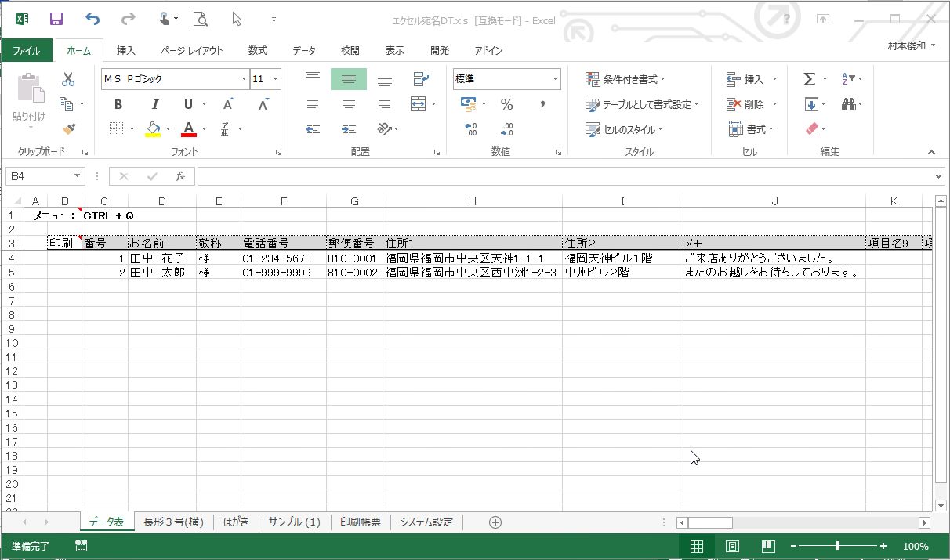Click the AutoSum sigma icon
This screenshot has width=950, height=560.
[x=810, y=79]
